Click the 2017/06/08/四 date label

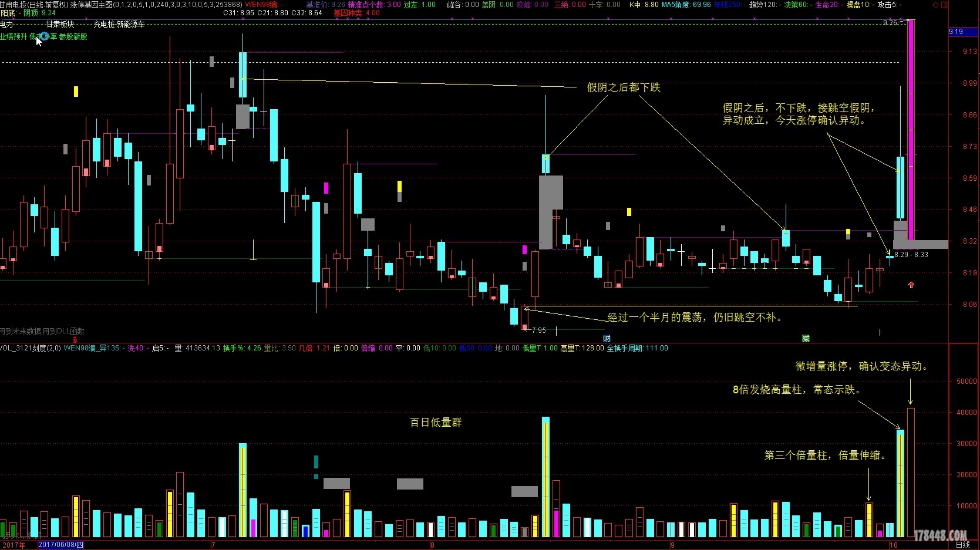[61, 545]
